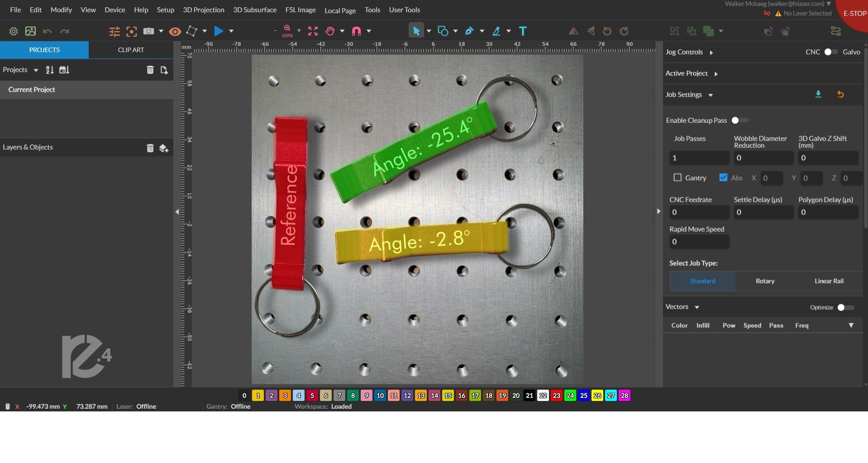This screenshot has width=868, height=463.
Task: Open the Projects sorting dropdown
Action: pyautogui.click(x=50, y=70)
